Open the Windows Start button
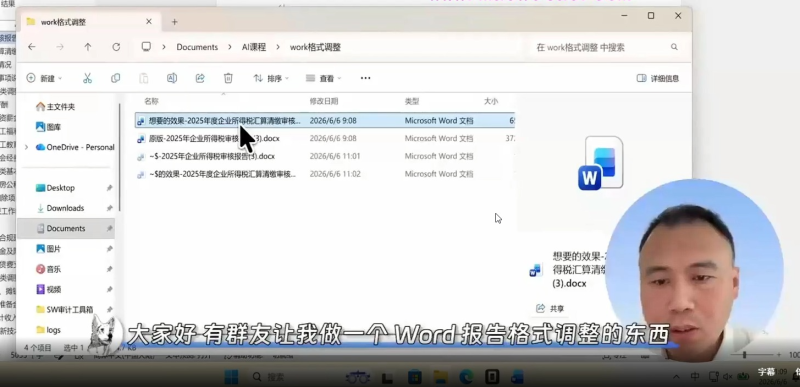800x387 pixels. click(231, 377)
